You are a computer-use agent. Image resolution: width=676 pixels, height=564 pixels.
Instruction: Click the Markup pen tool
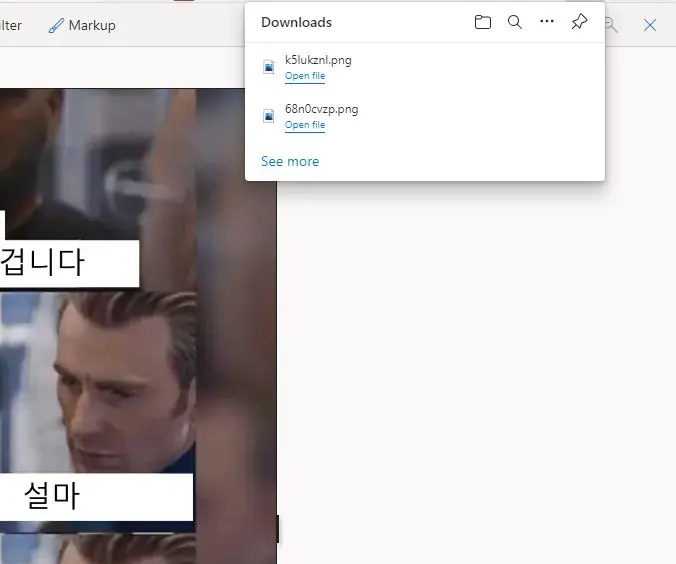pyautogui.click(x=82, y=25)
